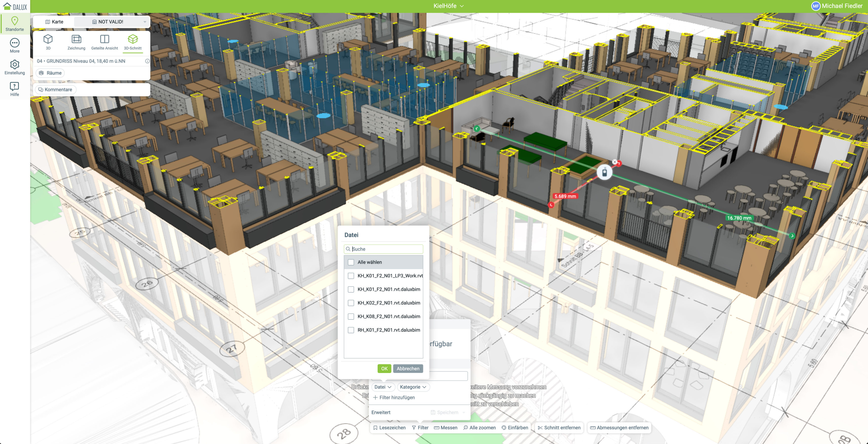Select the Geteilte Ansicht split view
This screenshot has width=868, height=444.
tap(105, 42)
